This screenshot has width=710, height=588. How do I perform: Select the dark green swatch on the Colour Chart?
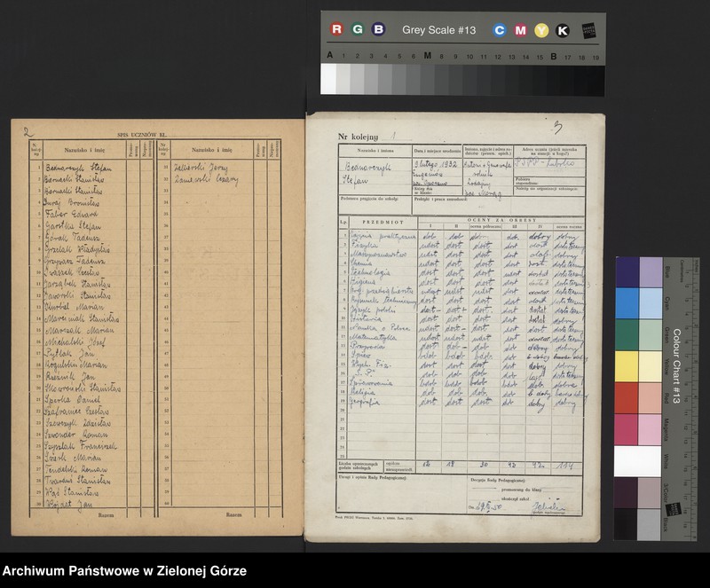point(627,335)
